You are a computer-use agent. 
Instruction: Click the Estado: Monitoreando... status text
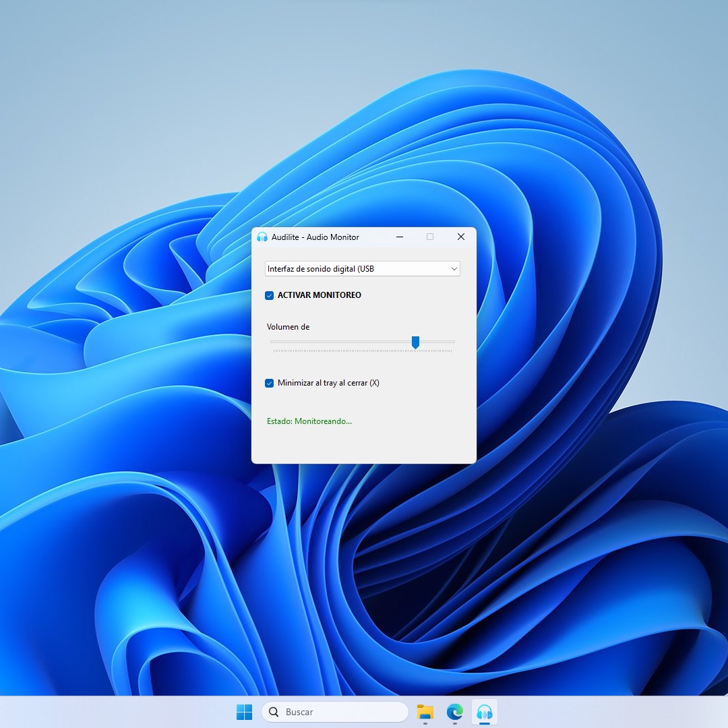[x=309, y=421]
